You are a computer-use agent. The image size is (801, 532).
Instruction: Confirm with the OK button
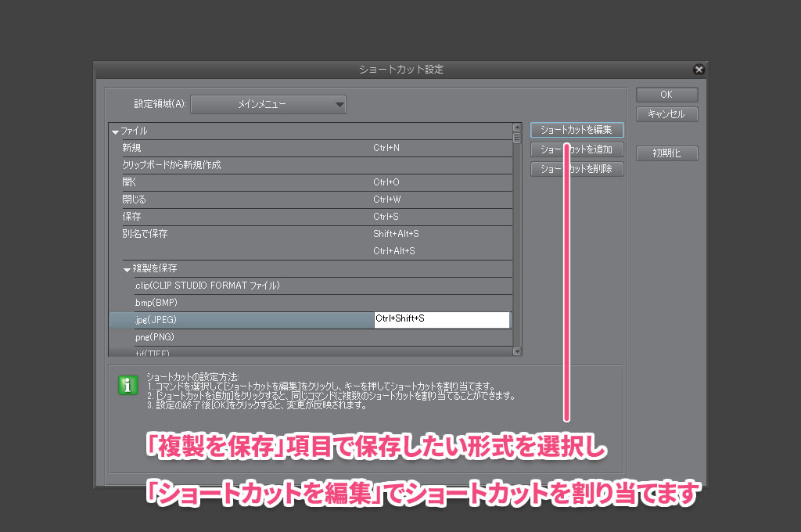666,95
